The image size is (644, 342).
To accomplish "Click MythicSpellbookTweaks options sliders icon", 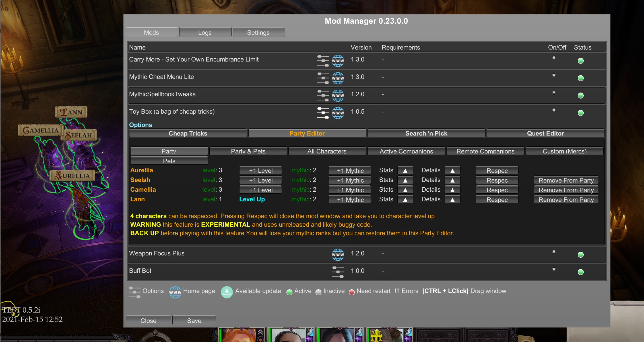I will click(x=323, y=95).
